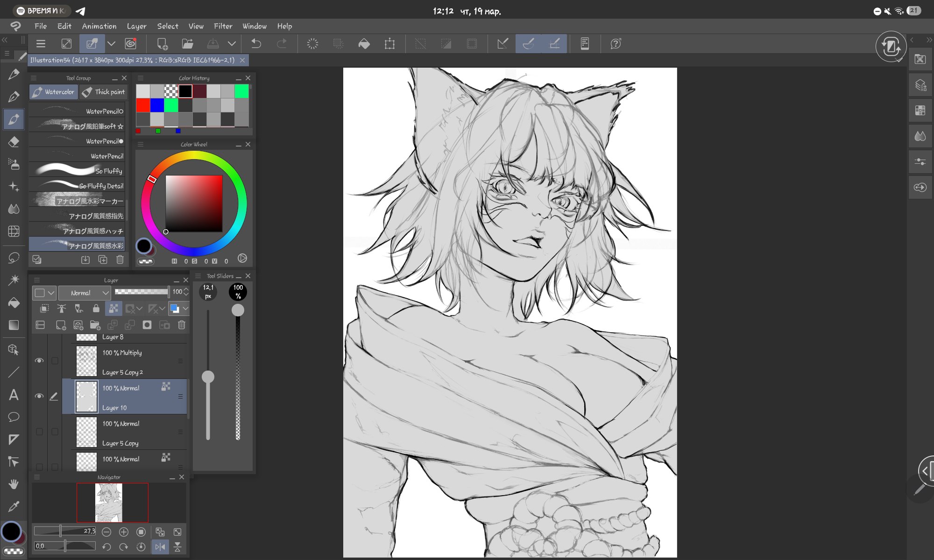Toggle visibility of Layer 5 Copy 2
This screenshot has width=934, height=560.
coord(39,361)
